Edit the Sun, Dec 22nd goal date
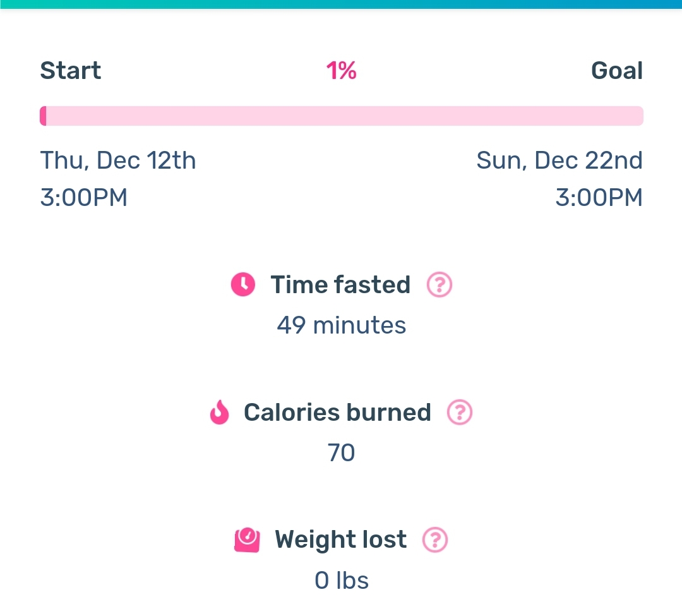The width and height of the screenshot is (682, 616). 559,160
